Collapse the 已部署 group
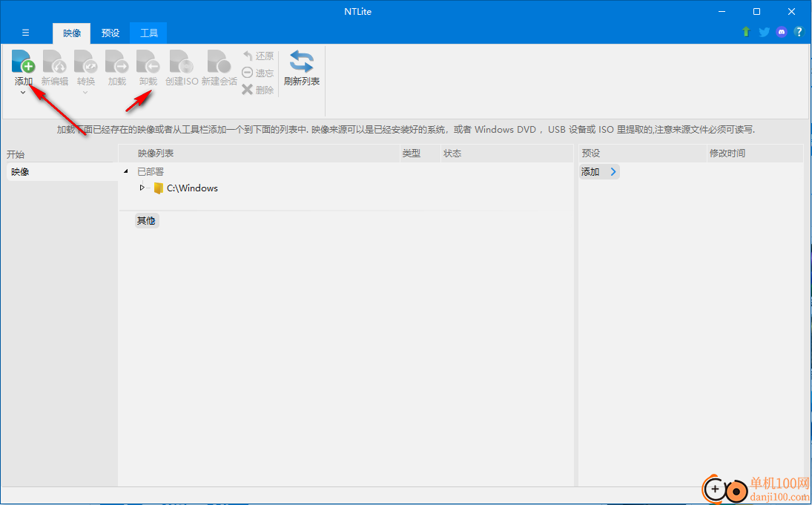Viewport: 812px width, 505px height. (x=127, y=171)
